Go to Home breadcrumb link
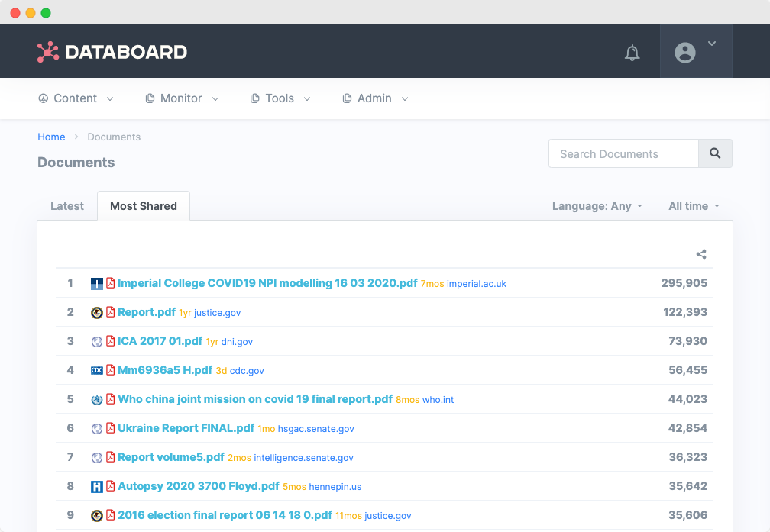Image resolution: width=770 pixels, height=532 pixels. 51,137
